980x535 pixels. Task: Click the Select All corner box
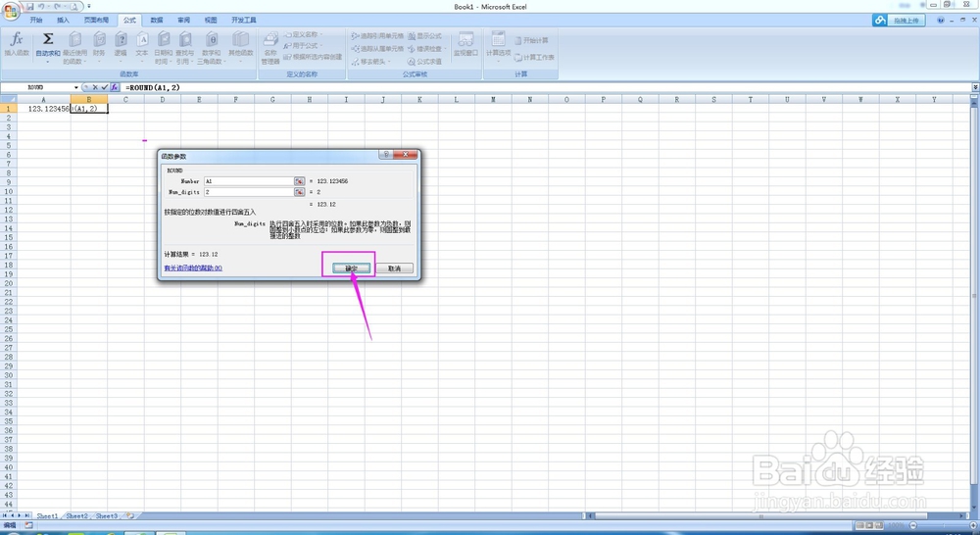(9, 99)
